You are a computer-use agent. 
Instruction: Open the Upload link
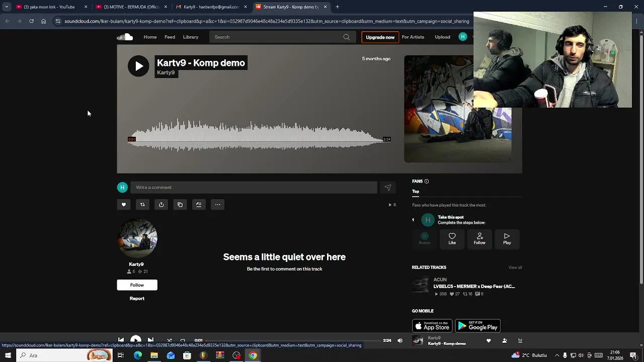[442, 37]
